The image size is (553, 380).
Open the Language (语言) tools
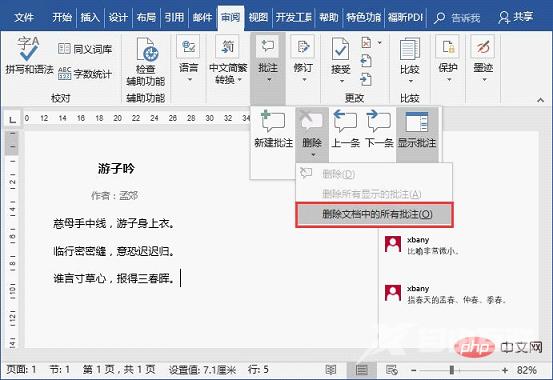click(x=188, y=58)
